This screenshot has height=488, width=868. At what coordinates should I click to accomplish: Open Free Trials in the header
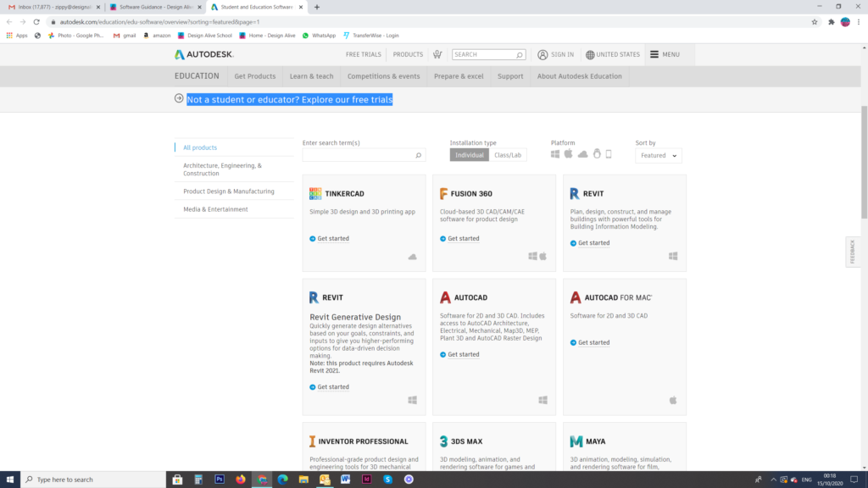[363, 55]
